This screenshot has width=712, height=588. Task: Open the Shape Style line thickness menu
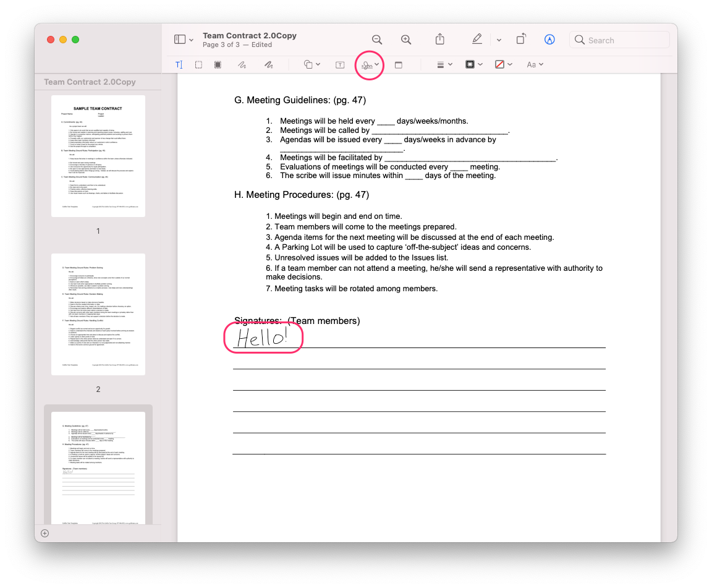point(444,64)
